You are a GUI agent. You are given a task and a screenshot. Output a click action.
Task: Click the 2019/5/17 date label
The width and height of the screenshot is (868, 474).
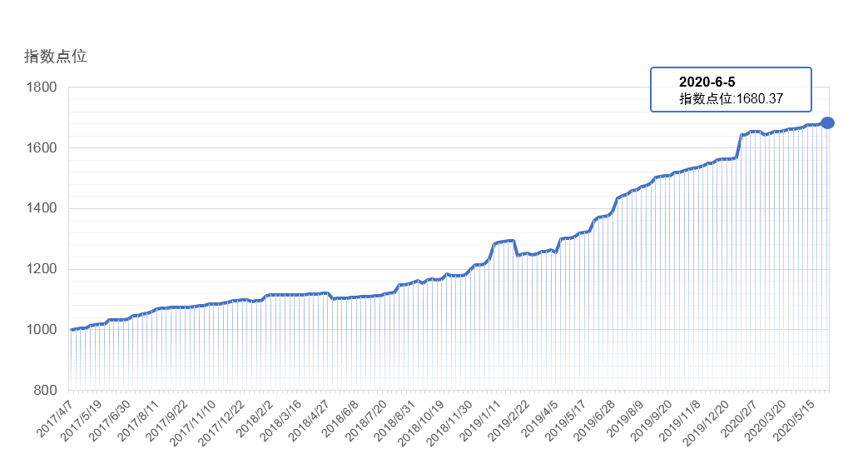coord(564,420)
